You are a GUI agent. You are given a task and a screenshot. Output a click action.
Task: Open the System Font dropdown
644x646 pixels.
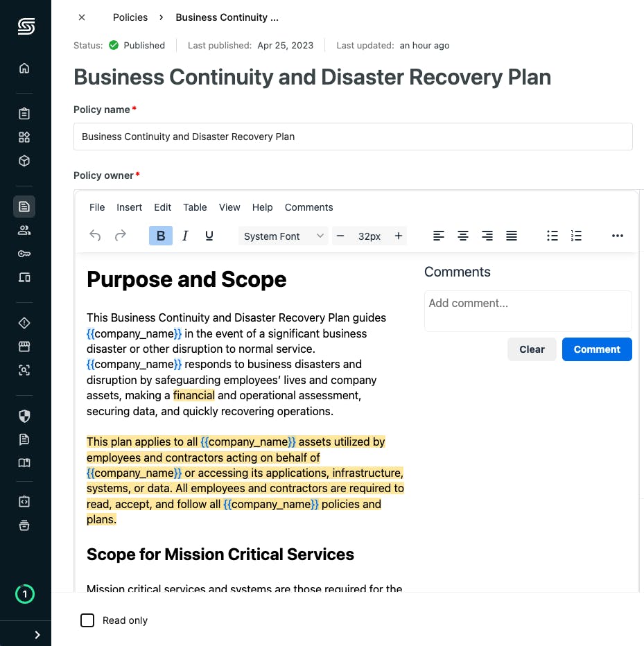point(283,236)
